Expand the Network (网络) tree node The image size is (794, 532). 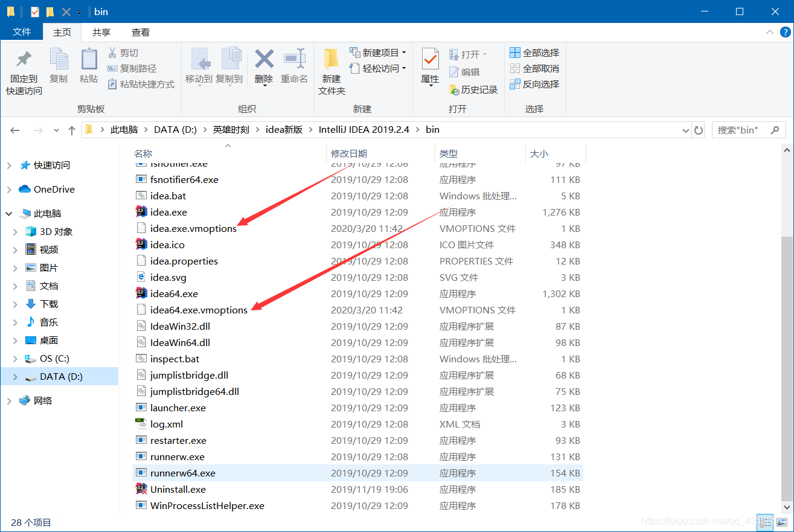coord(9,400)
